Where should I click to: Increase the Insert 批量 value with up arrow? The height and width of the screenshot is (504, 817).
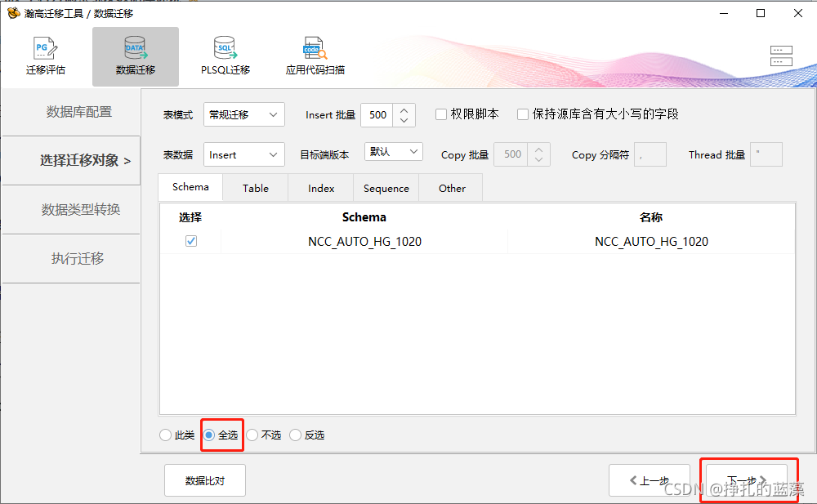[x=404, y=109]
